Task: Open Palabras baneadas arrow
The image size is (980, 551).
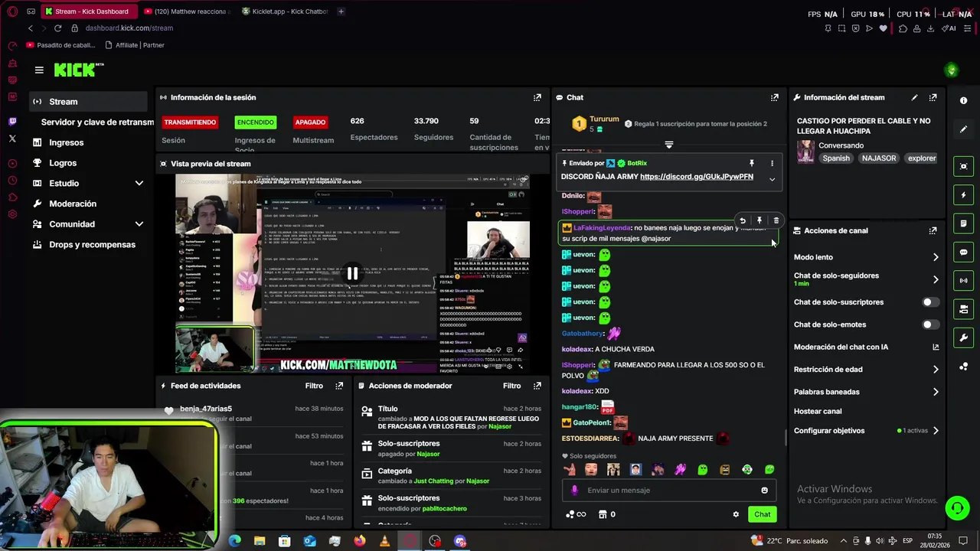Action: coord(936,392)
